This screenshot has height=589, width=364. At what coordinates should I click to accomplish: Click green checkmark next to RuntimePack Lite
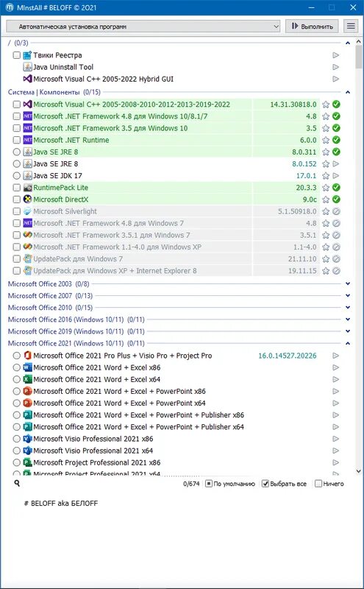point(336,188)
